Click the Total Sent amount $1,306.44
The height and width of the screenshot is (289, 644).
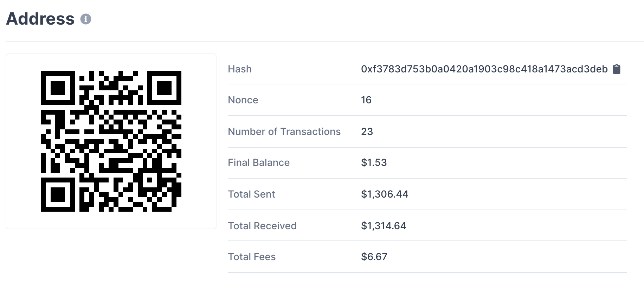pos(385,194)
